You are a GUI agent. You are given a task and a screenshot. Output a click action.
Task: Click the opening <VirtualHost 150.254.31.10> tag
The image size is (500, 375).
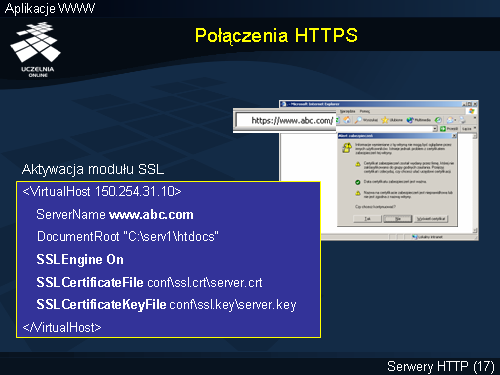pyautogui.click(x=102, y=191)
